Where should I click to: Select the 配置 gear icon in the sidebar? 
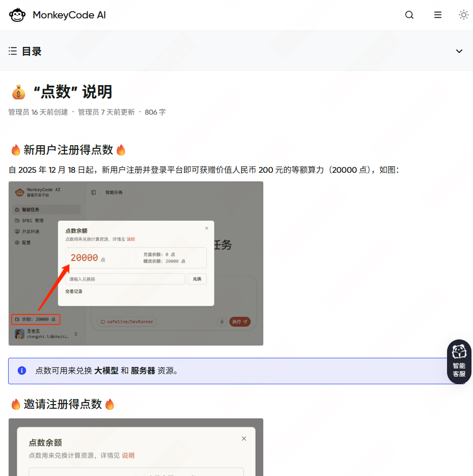click(x=16, y=243)
